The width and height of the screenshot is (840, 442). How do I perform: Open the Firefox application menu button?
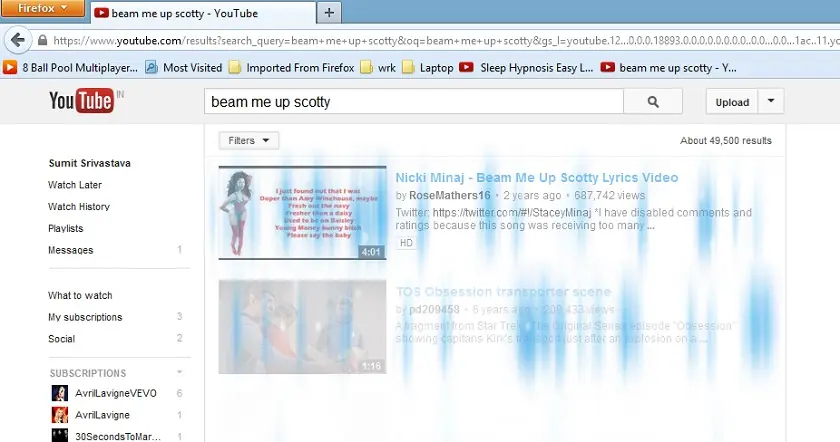pos(42,8)
